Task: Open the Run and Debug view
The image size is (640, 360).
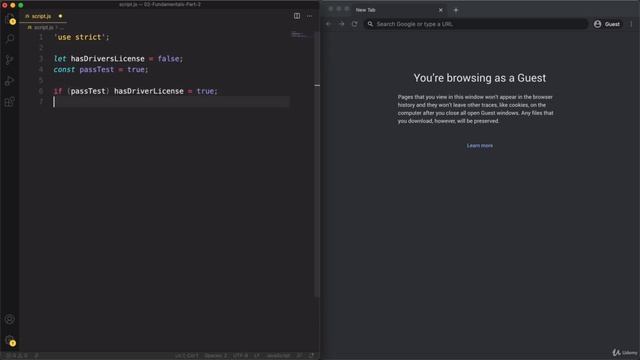Action: [10, 81]
